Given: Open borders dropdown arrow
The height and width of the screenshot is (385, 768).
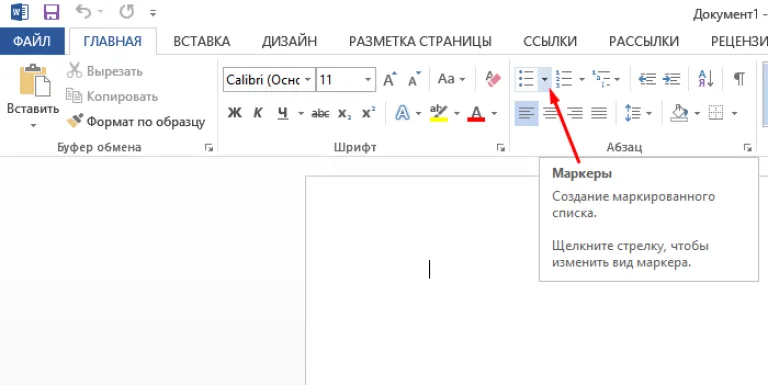Looking at the screenshot, I should (x=734, y=114).
